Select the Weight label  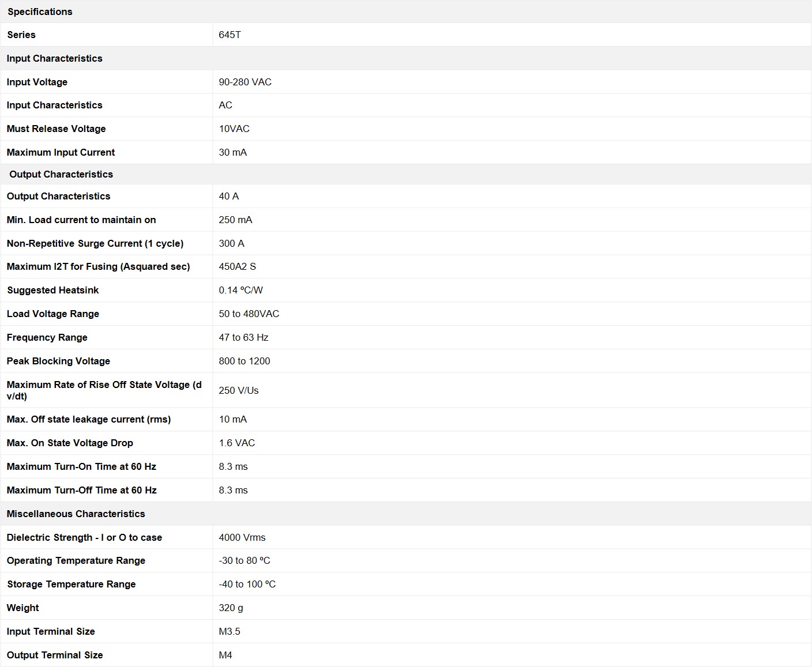click(22, 608)
